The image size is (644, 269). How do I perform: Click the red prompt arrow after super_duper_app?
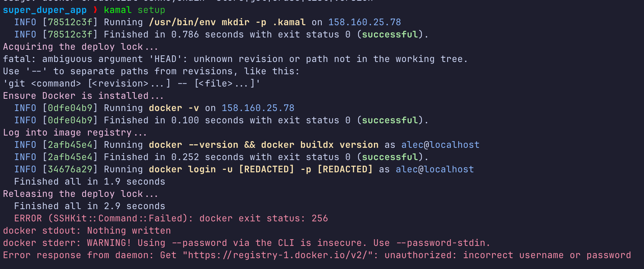pyautogui.click(x=95, y=10)
